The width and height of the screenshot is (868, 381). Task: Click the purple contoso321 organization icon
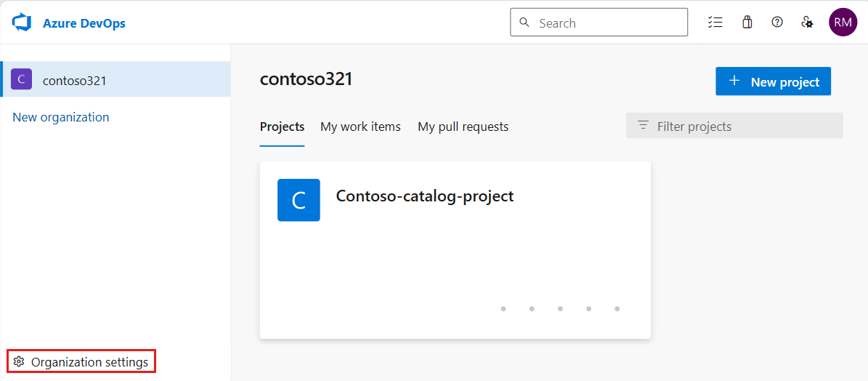[x=21, y=79]
